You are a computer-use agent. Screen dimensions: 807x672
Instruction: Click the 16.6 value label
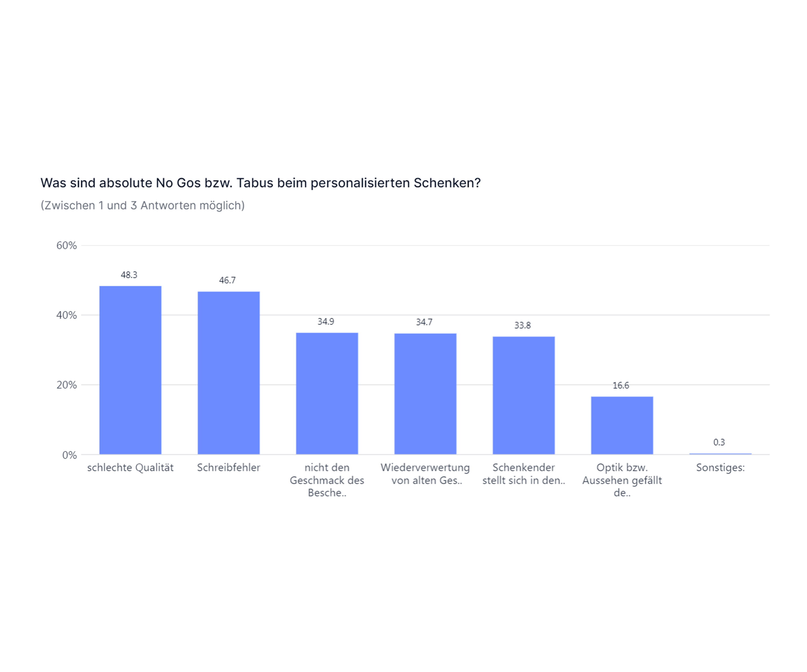621,385
